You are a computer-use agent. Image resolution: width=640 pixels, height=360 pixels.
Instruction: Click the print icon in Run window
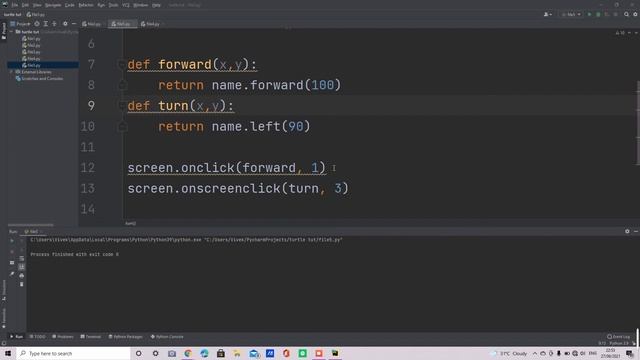click(22, 276)
